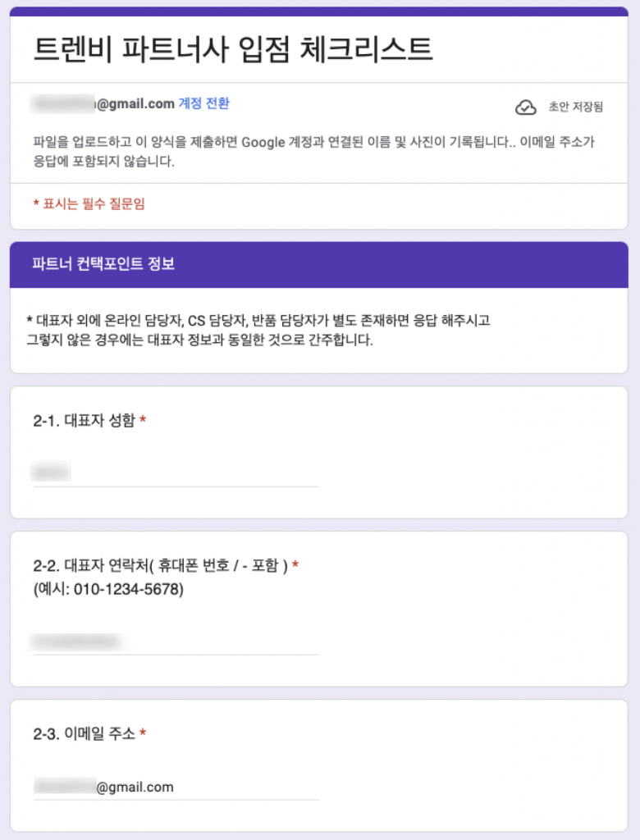
Task: Click the 2-3. 이메일 주소 question label
Action: (x=84, y=734)
